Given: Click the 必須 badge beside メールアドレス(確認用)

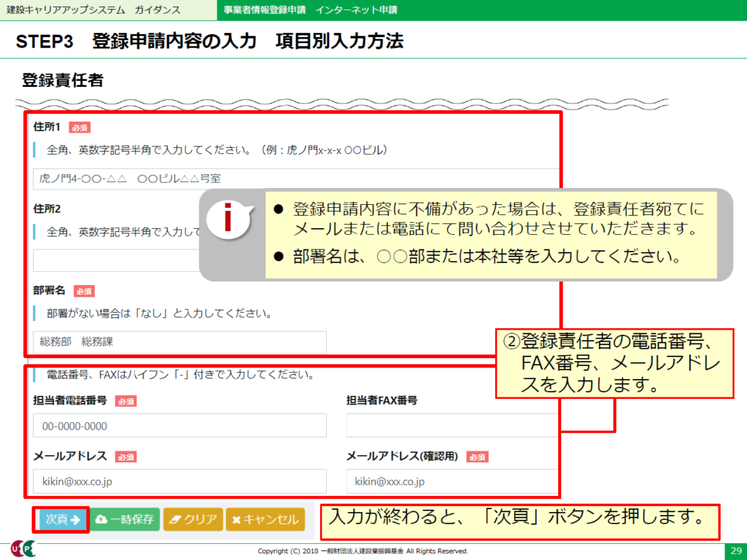Looking at the screenshot, I should tap(477, 457).
